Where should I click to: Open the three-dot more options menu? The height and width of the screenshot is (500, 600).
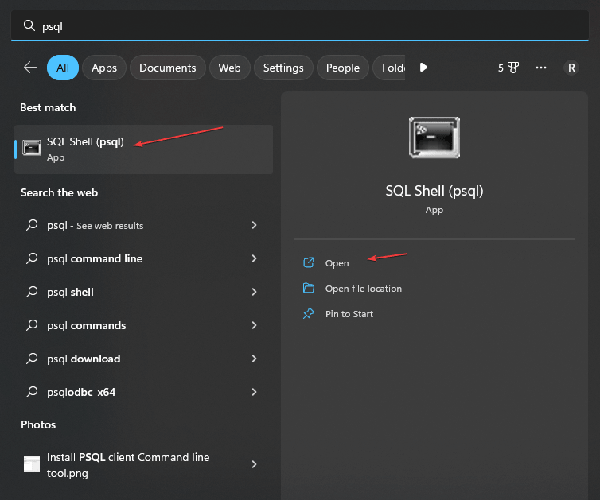[x=541, y=68]
